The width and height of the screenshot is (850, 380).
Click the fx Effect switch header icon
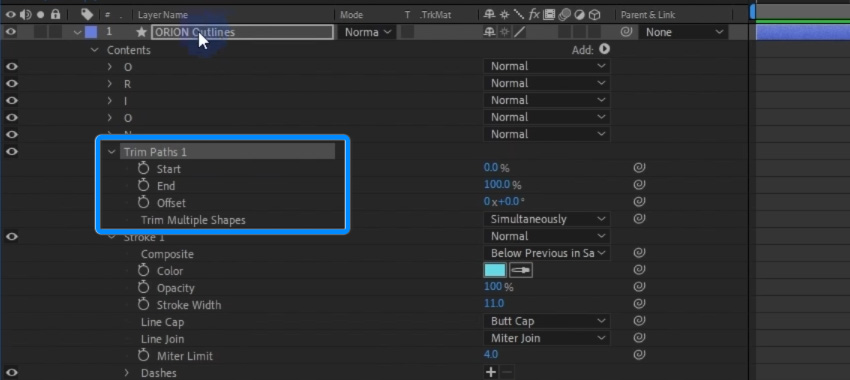534,15
